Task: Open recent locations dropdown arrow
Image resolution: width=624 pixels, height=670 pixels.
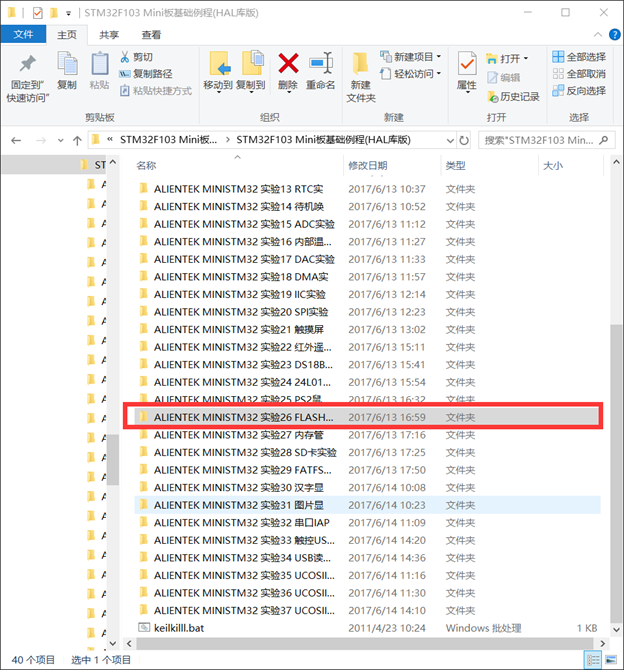Action: click(x=60, y=140)
